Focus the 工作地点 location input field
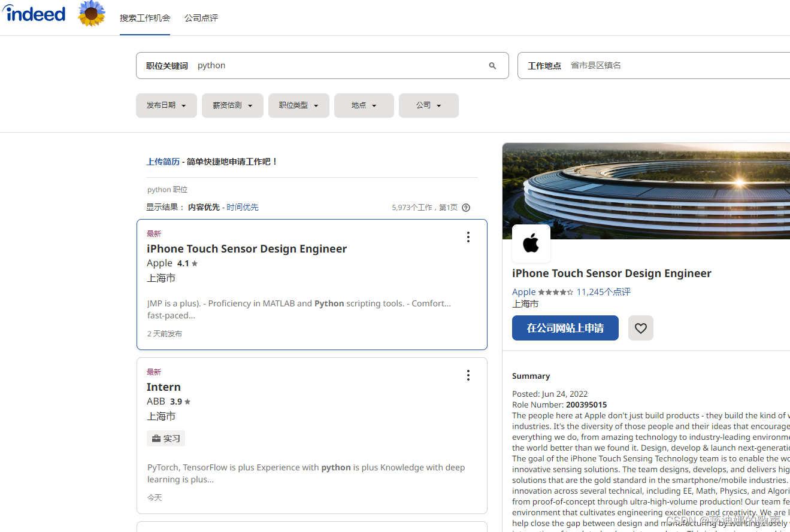Image resolution: width=790 pixels, height=532 pixels. point(654,66)
